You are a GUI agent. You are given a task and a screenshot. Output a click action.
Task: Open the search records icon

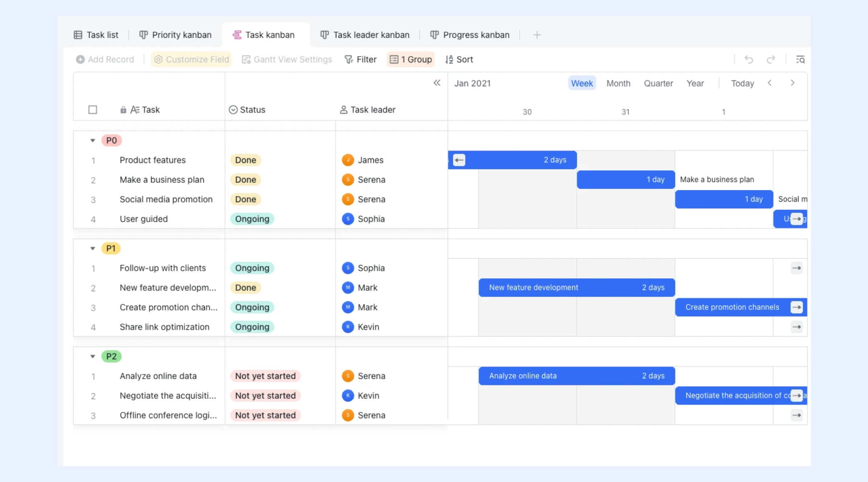[x=800, y=59]
